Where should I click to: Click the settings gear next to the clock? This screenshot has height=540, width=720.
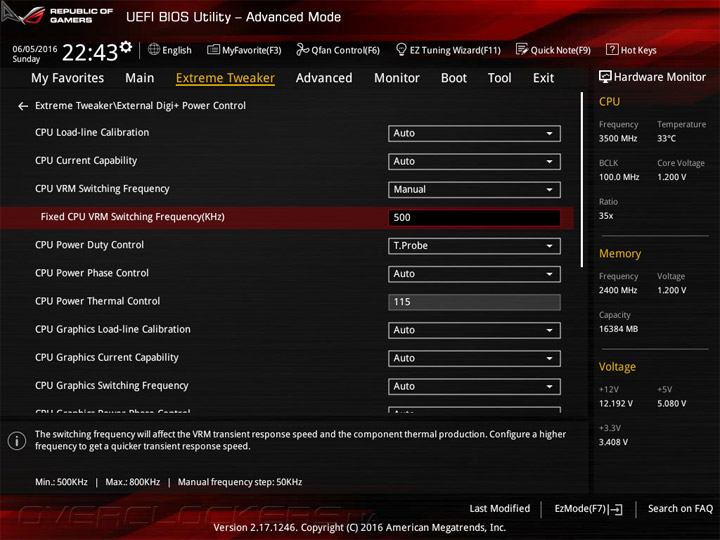coord(125,46)
